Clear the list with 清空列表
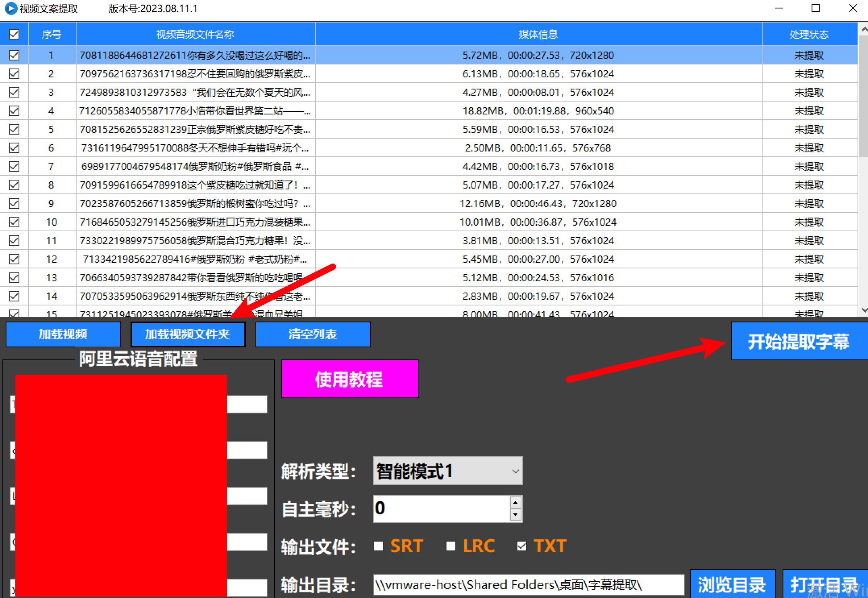Viewport: 868px width, 598px height. click(313, 334)
